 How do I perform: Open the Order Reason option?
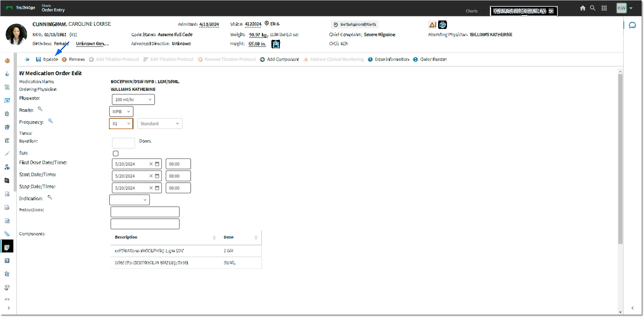[x=430, y=59]
